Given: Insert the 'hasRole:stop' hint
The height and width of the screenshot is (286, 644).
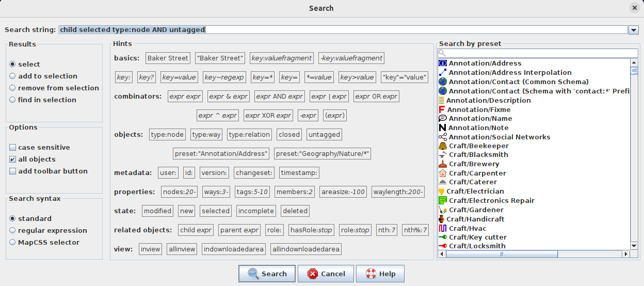Looking at the screenshot, I should [311, 230].
